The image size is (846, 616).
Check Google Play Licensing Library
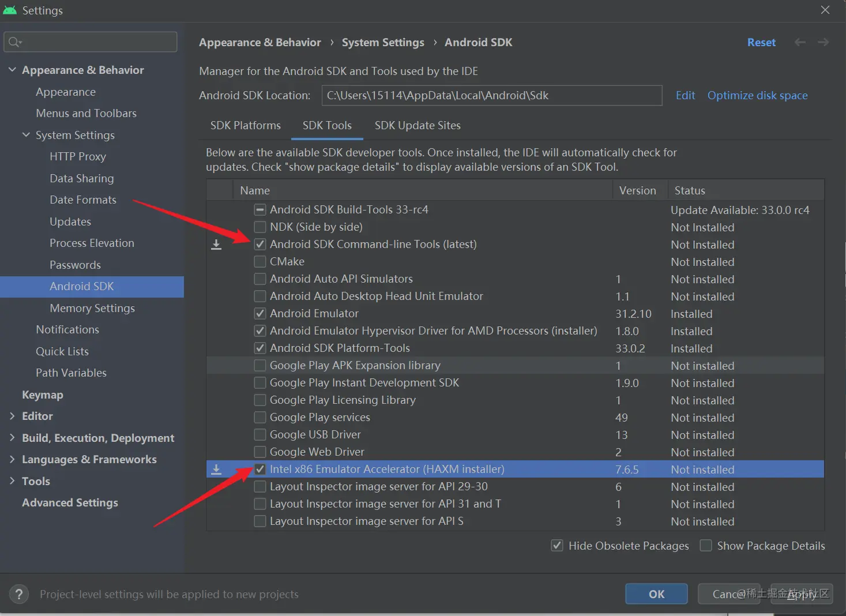pyautogui.click(x=260, y=400)
